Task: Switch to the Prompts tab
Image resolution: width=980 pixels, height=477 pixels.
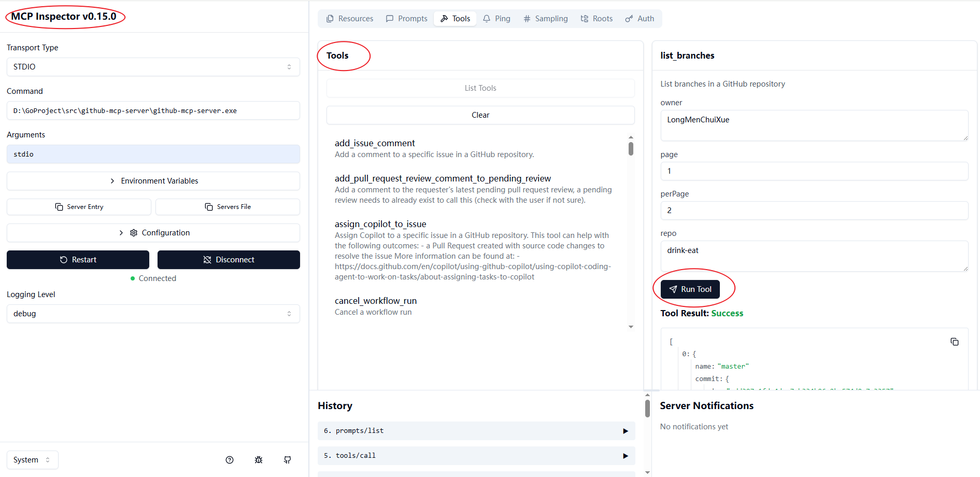Action: point(407,19)
